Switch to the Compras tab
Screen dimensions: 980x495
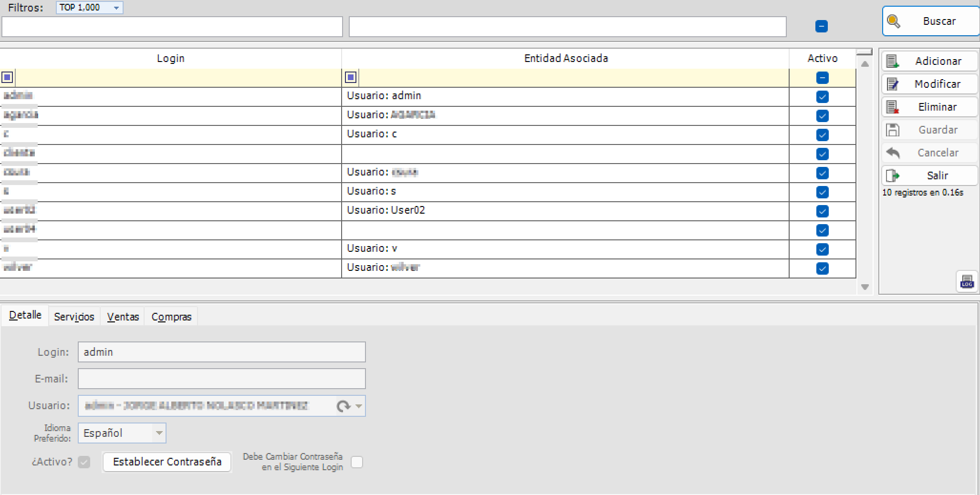pos(171,316)
